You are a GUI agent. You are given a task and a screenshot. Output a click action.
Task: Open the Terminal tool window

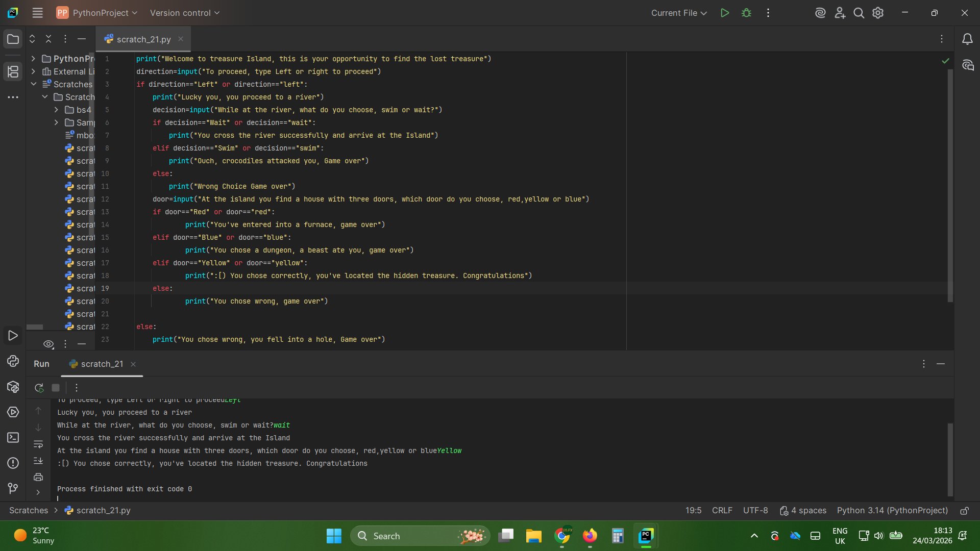coord(13,438)
